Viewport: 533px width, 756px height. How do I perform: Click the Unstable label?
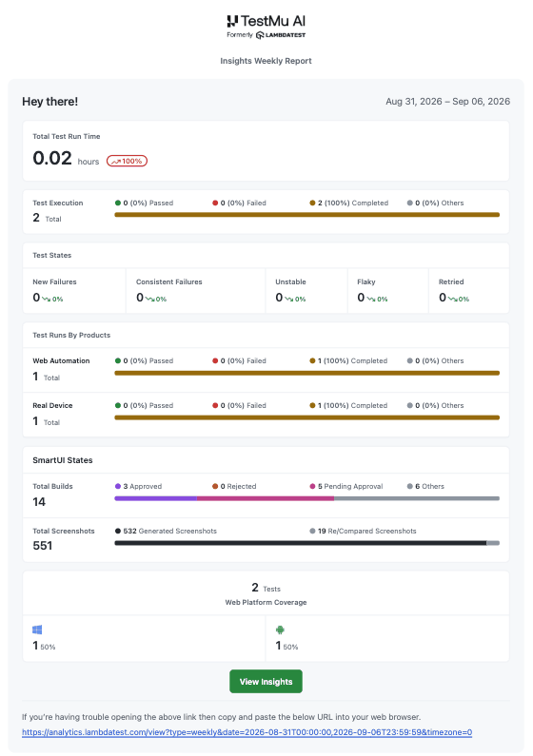pos(290,281)
